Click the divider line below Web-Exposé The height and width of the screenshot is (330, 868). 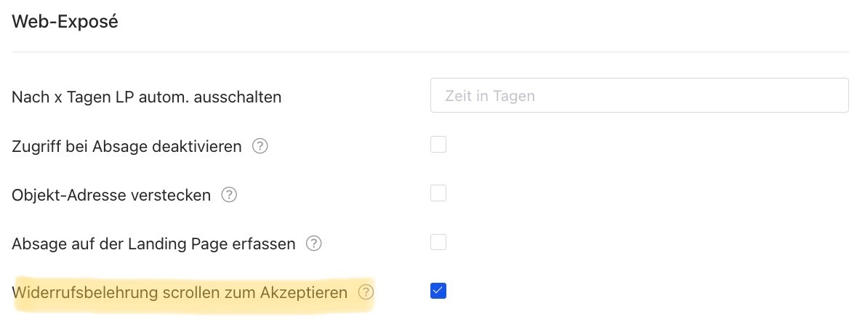point(430,52)
